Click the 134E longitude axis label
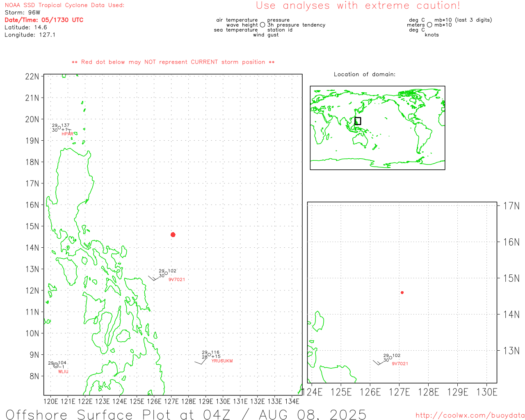Image resolution: width=525 pixels, height=420 pixels. click(x=292, y=401)
